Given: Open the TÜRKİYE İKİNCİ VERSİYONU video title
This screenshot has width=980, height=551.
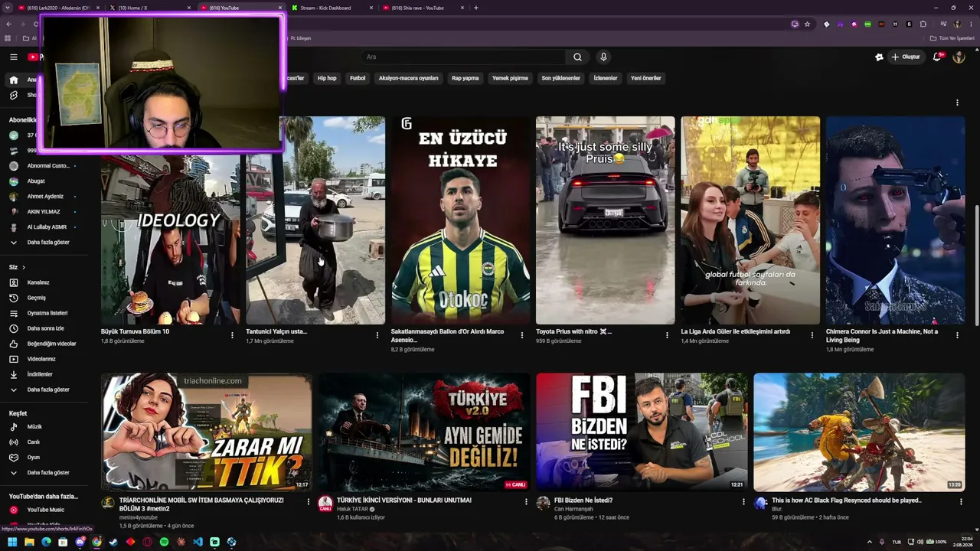Looking at the screenshot, I should (x=404, y=500).
